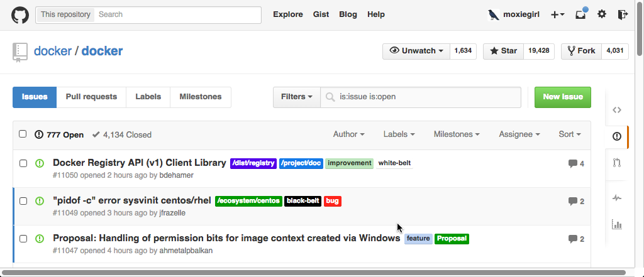644x277 pixels.
Task: Click the repository book icon
Action: [x=19, y=52]
